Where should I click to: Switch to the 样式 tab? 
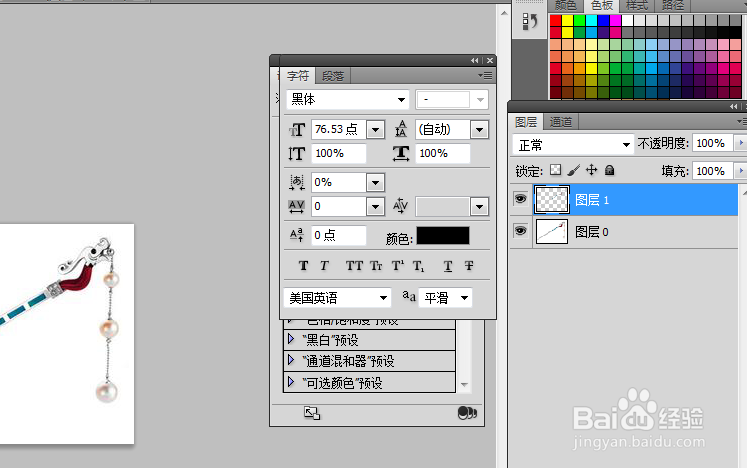pos(637,5)
